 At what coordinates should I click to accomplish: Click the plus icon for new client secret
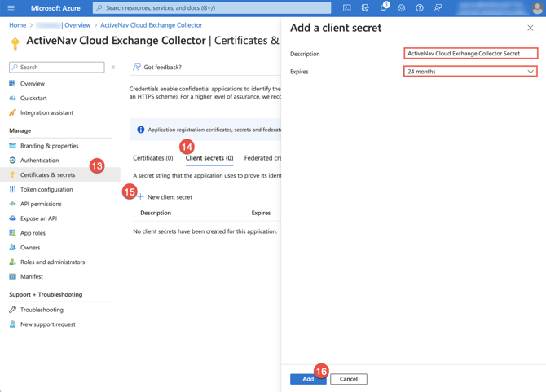140,197
